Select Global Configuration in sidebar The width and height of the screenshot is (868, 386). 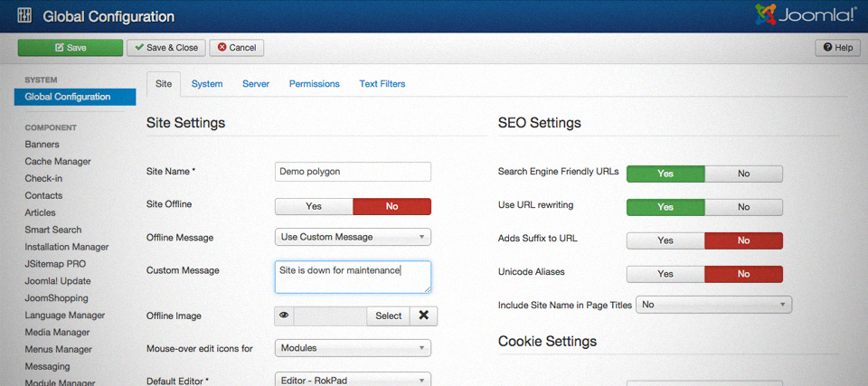(75, 97)
